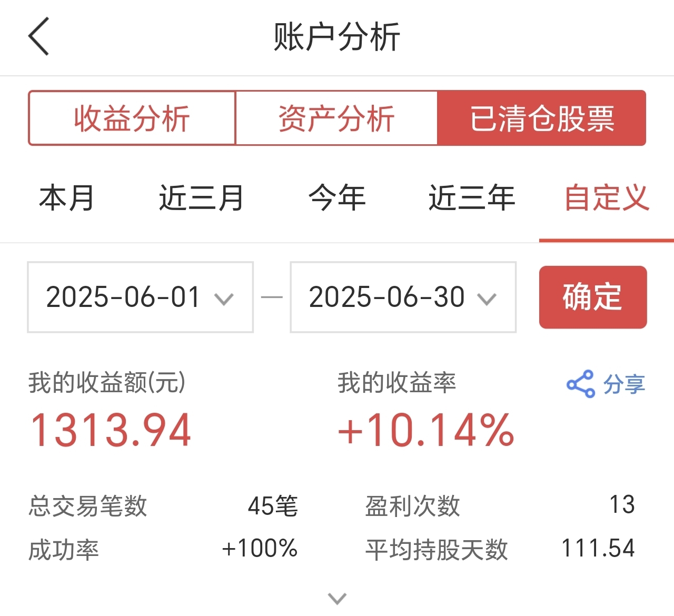This screenshot has height=616, width=674.
Task: Tap the 1313.94 profit amount
Action: [x=111, y=430]
